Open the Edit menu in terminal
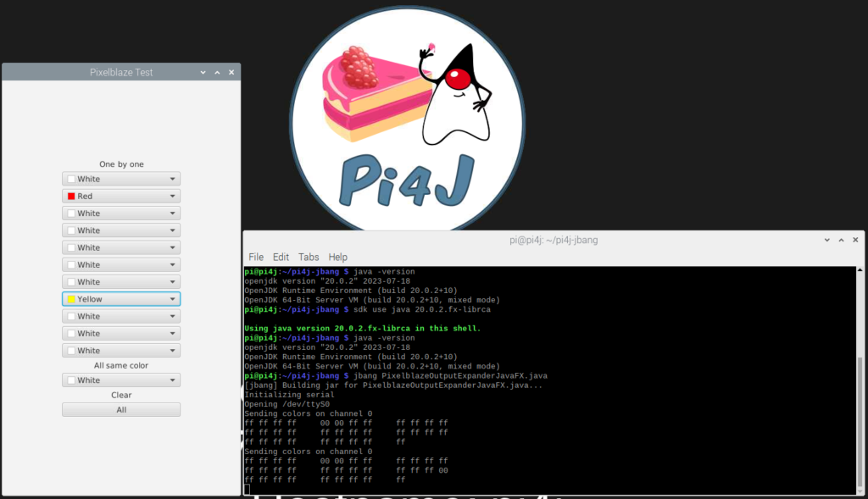 tap(281, 258)
